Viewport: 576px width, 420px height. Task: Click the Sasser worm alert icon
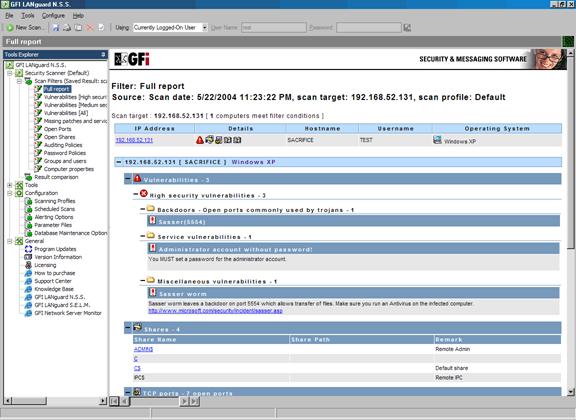pos(152,292)
